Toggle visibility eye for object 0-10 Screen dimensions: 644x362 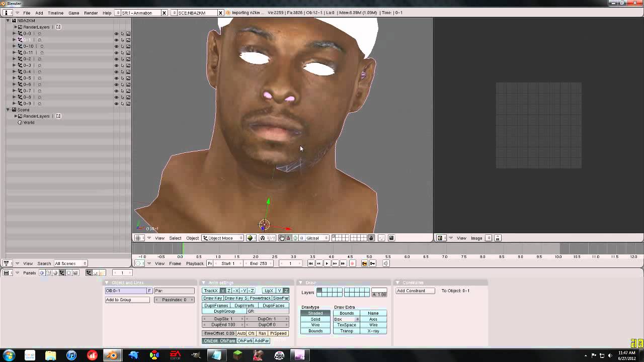click(116, 46)
